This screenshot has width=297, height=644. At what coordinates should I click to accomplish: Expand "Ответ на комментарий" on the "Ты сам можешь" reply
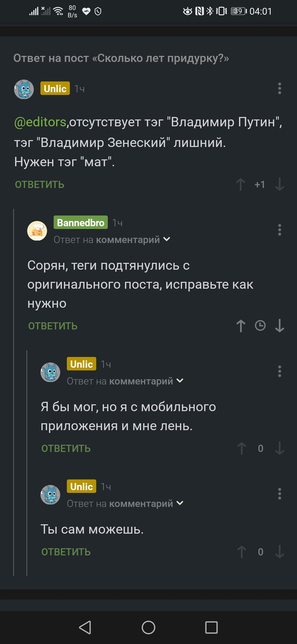[x=125, y=503]
